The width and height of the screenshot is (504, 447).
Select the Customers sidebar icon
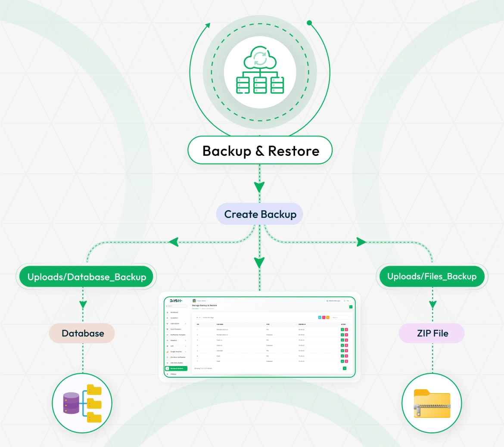coord(175,318)
